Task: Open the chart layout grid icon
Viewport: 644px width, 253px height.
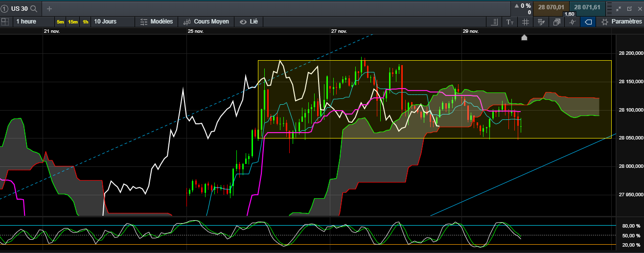Action: (5, 22)
